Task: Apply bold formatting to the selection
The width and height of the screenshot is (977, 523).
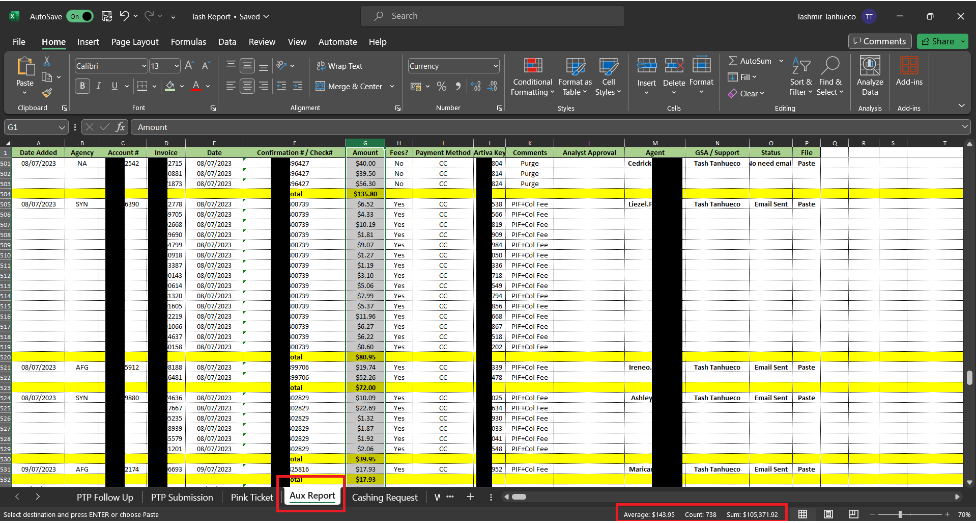Action: tap(84, 86)
